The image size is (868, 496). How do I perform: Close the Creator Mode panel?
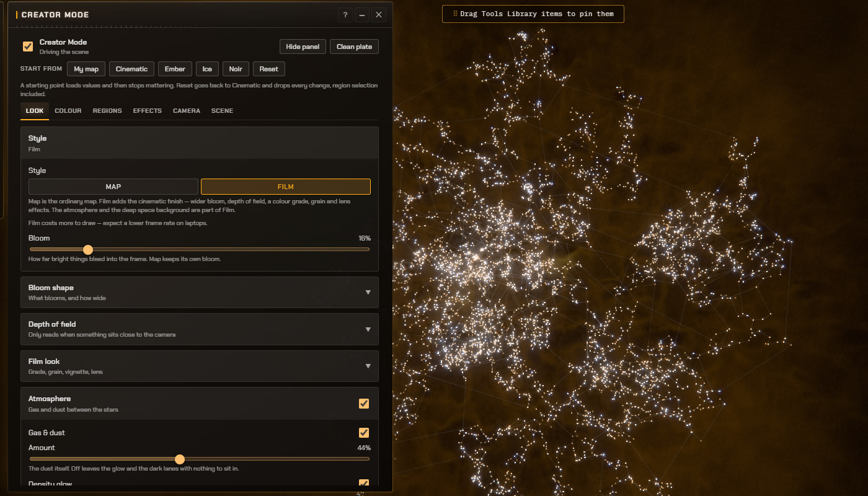379,15
